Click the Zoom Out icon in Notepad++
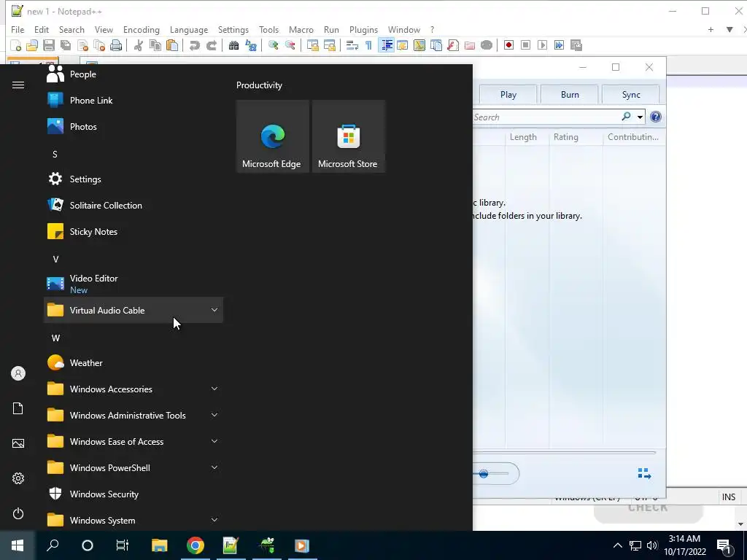 [290, 45]
